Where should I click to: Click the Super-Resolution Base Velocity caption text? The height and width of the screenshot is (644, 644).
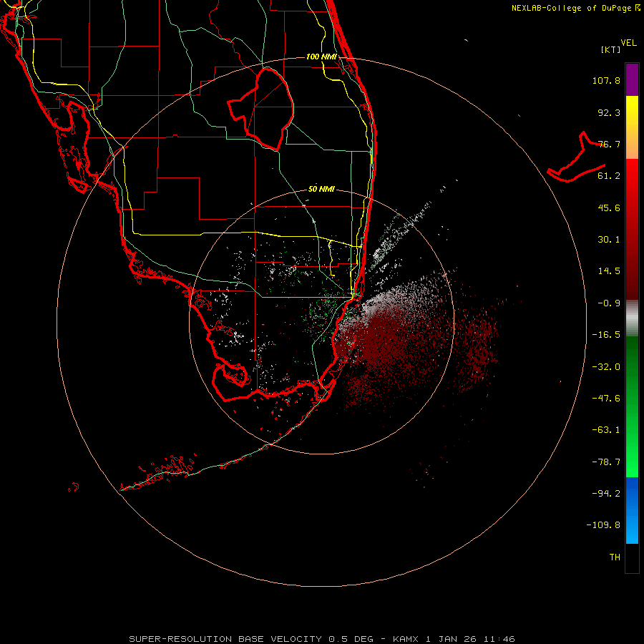(321, 639)
